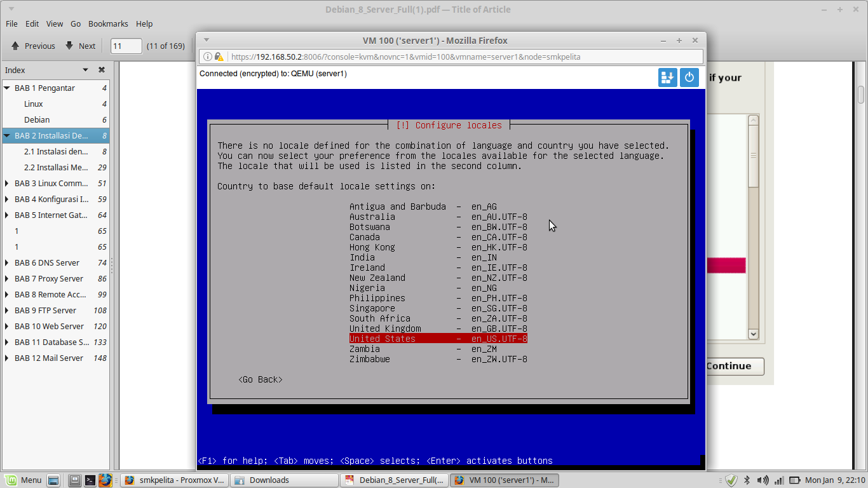
Task: Choose the Hong Kong locale row
Action: 438,247
